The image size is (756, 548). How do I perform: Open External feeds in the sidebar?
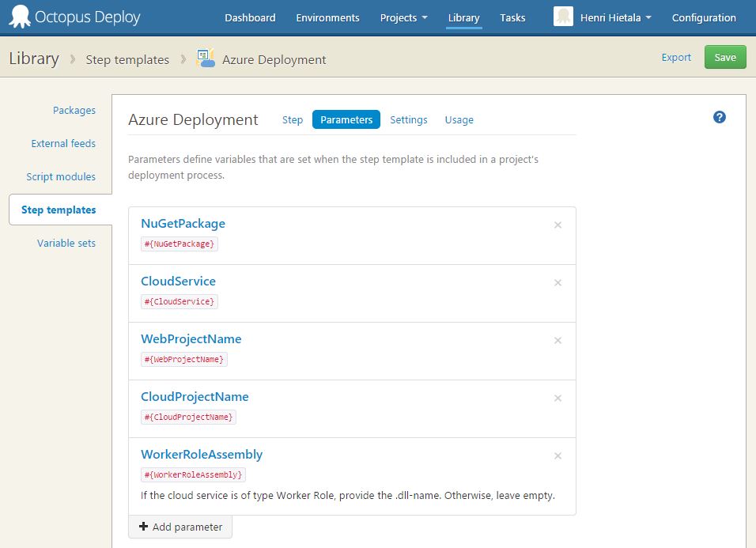63,144
